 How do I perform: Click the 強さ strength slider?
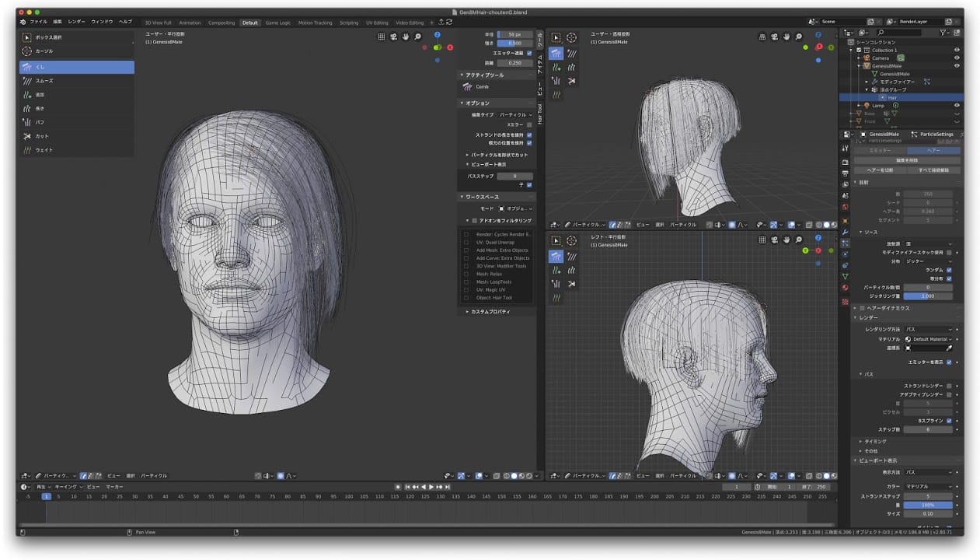[514, 44]
